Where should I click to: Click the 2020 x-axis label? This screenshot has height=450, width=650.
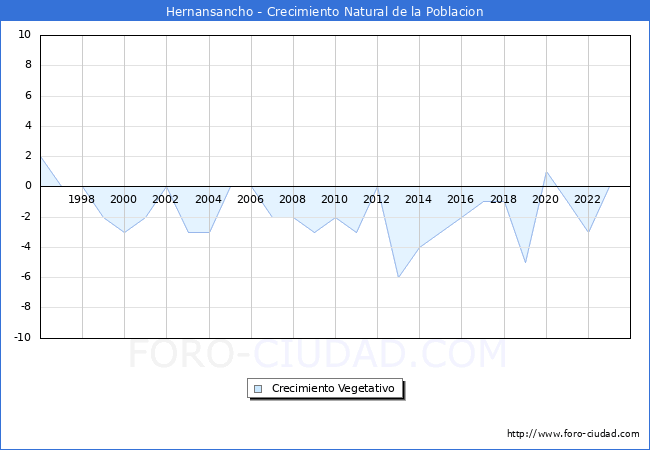[545, 199]
